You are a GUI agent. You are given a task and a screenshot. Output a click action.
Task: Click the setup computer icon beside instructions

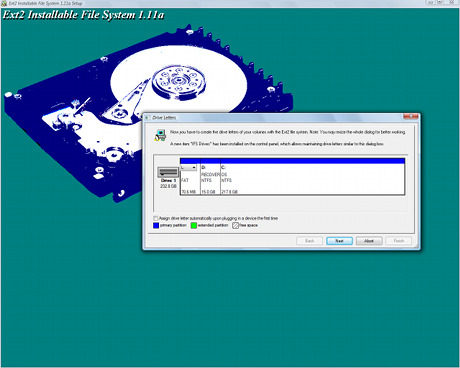160,135
